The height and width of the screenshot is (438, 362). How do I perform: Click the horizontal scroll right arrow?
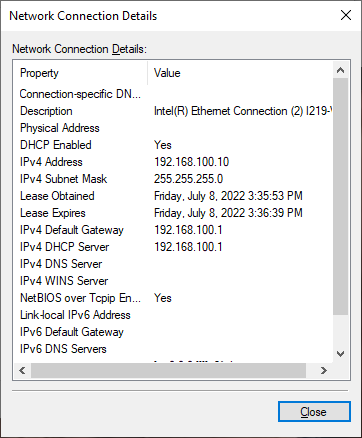point(323,370)
